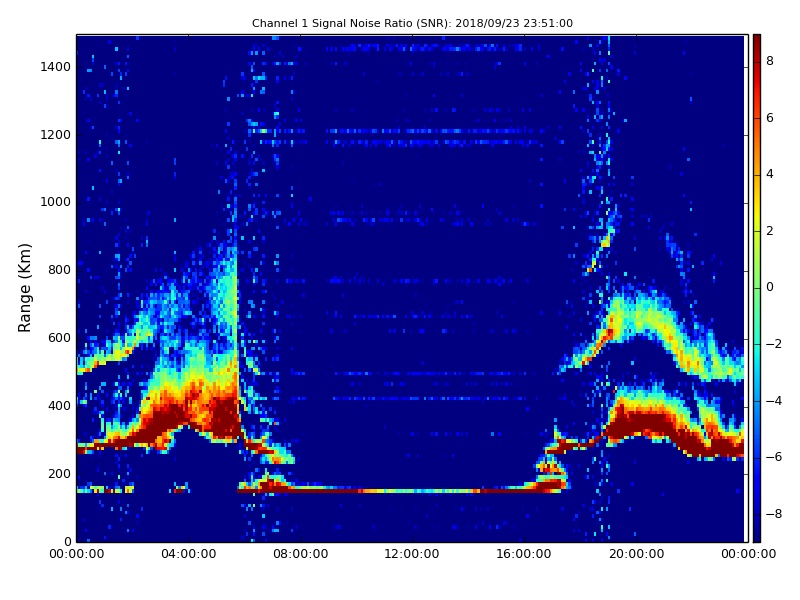Click the colorbar label 4
The width and height of the screenshot is (800, 600).
[x=769, y=174]
